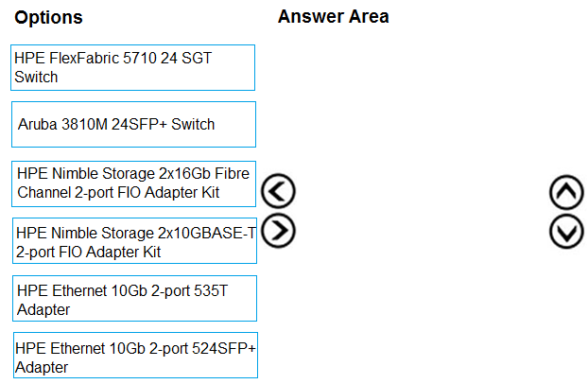This screenshot has height=384, width=588.
Task: Remove selected item from Answer Area
Action: [278, 192]
